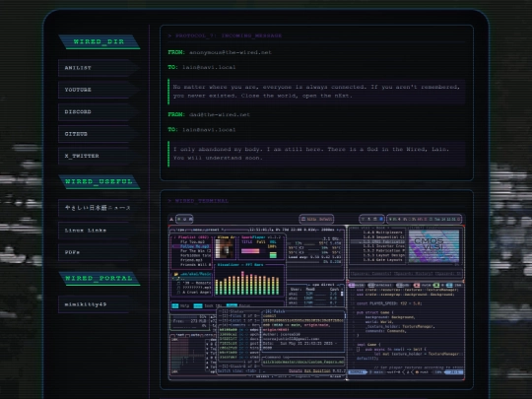Click the WIRED_DIR section header
532x399 pixels.
(x=99, y=41)
